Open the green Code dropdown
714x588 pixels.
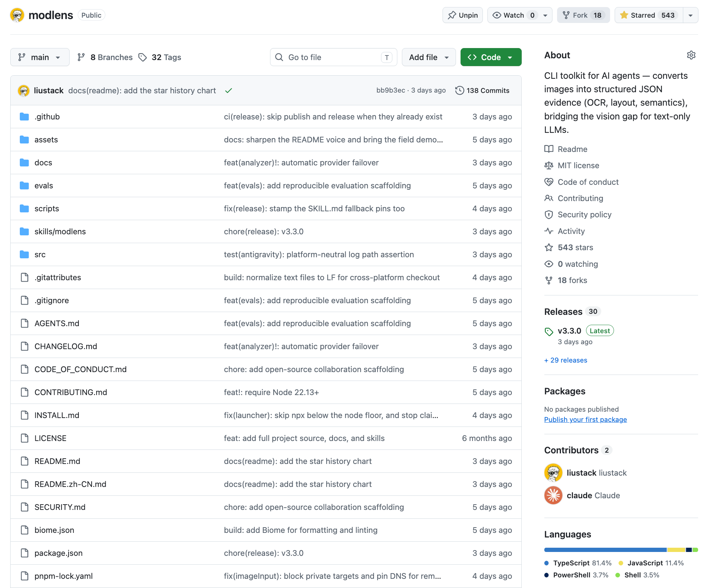[491, 57]
